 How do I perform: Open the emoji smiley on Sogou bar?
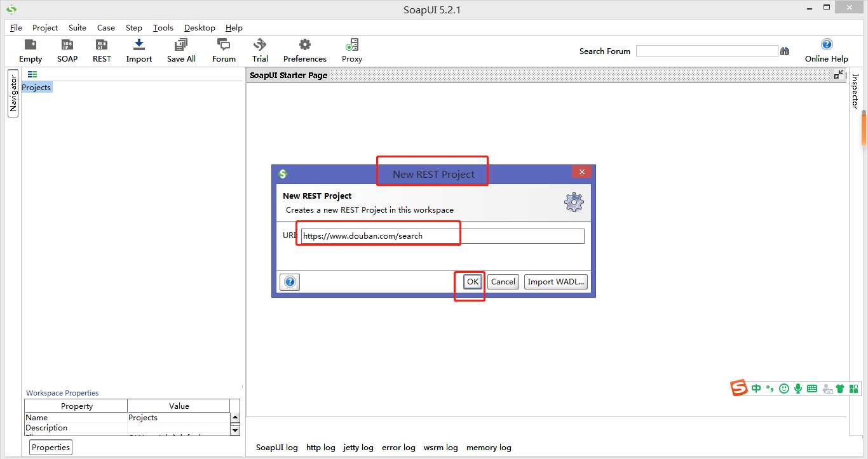[x=784, y=389]
